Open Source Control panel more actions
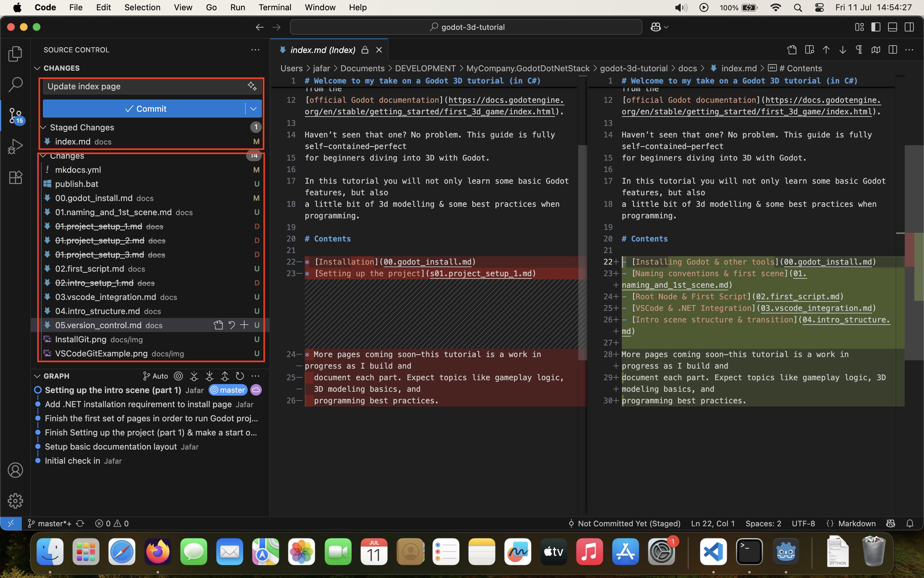Viewport: 924px width, 578px height. tap(255, 50)
